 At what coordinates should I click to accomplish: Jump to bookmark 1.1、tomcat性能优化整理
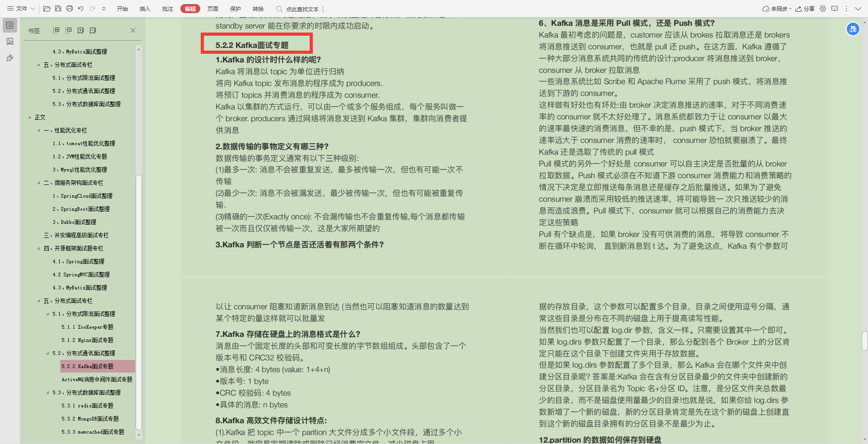click(x=84, y=143)
